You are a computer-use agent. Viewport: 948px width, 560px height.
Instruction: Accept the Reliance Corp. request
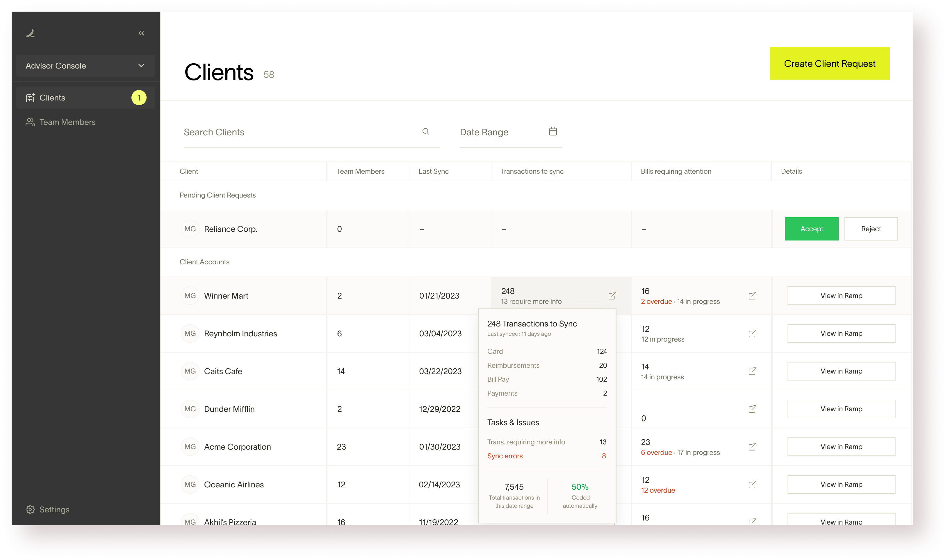pos(811,229)
